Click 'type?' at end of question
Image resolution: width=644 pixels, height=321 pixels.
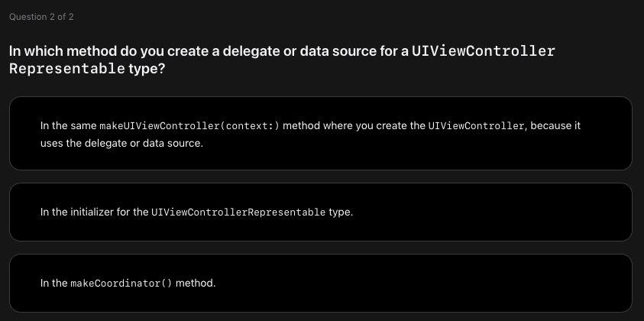click(147, 69)
